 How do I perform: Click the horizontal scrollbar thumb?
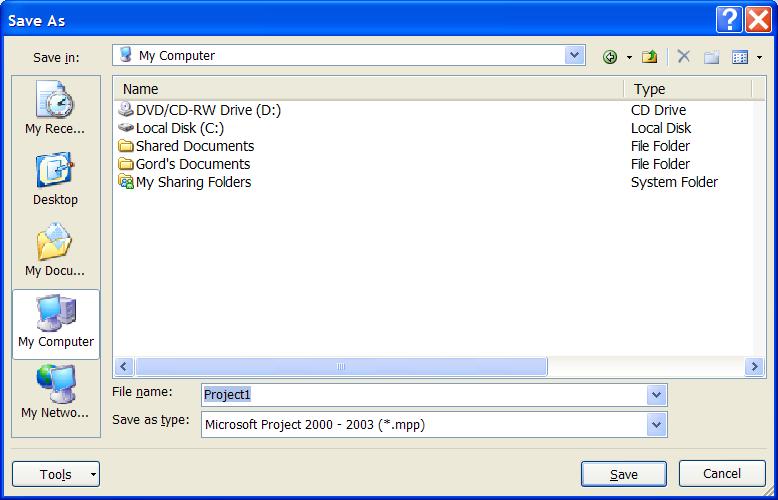point(341,367)
